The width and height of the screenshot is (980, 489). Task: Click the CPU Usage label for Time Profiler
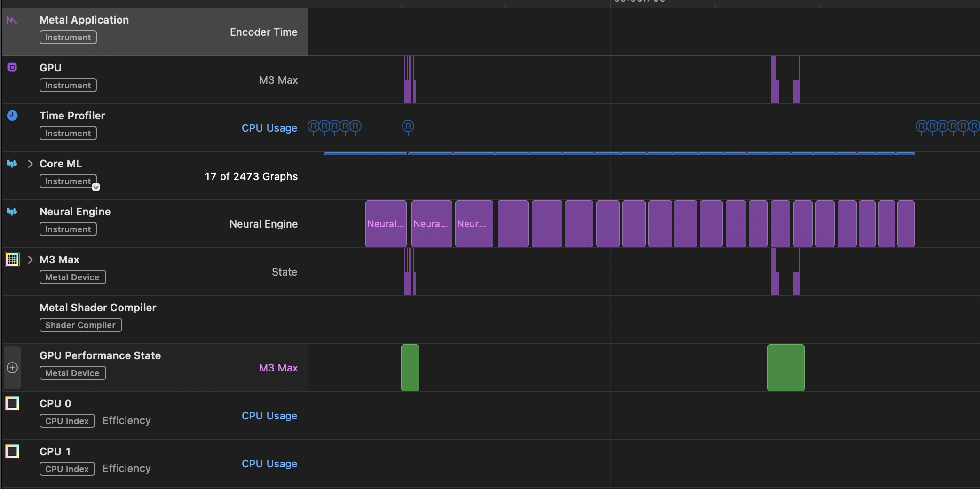[269, 128]
